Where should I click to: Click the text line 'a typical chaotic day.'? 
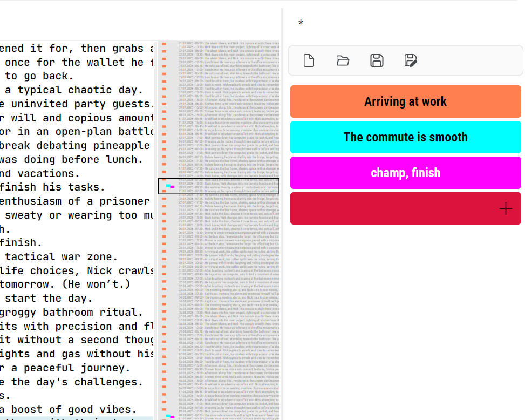coord(70,90)
